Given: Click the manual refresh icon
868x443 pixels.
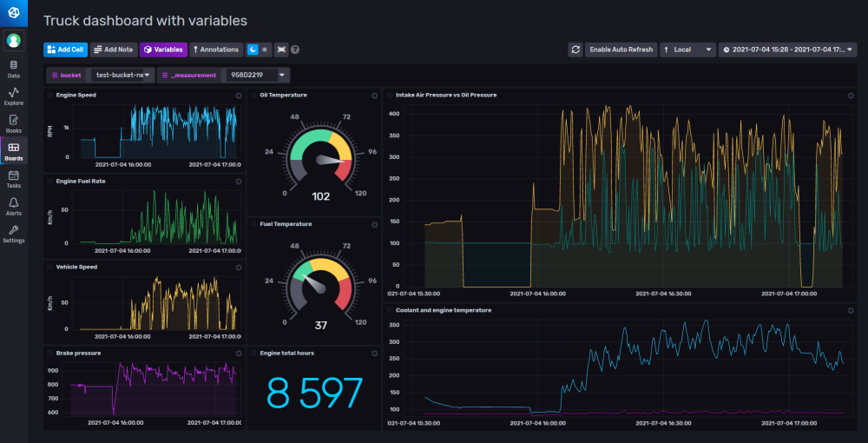Looking at the screenshot, I should (575, 50).
